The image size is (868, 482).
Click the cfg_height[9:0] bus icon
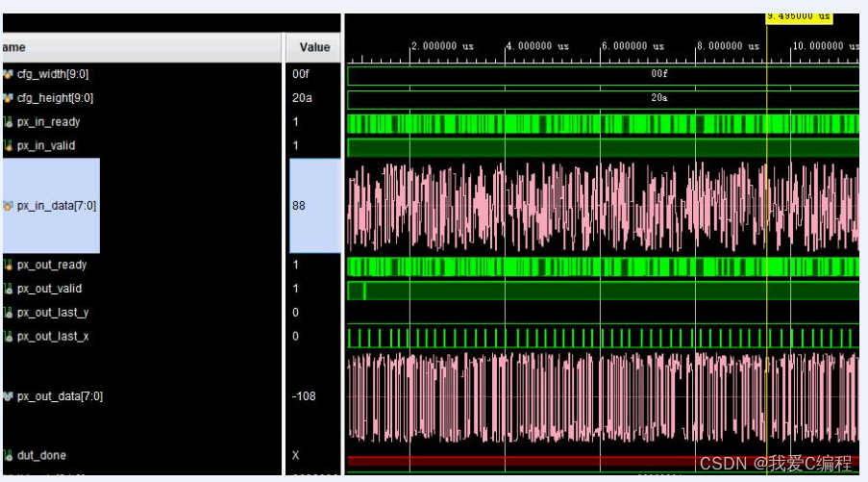pyautogui.click(x=8, y=98)
